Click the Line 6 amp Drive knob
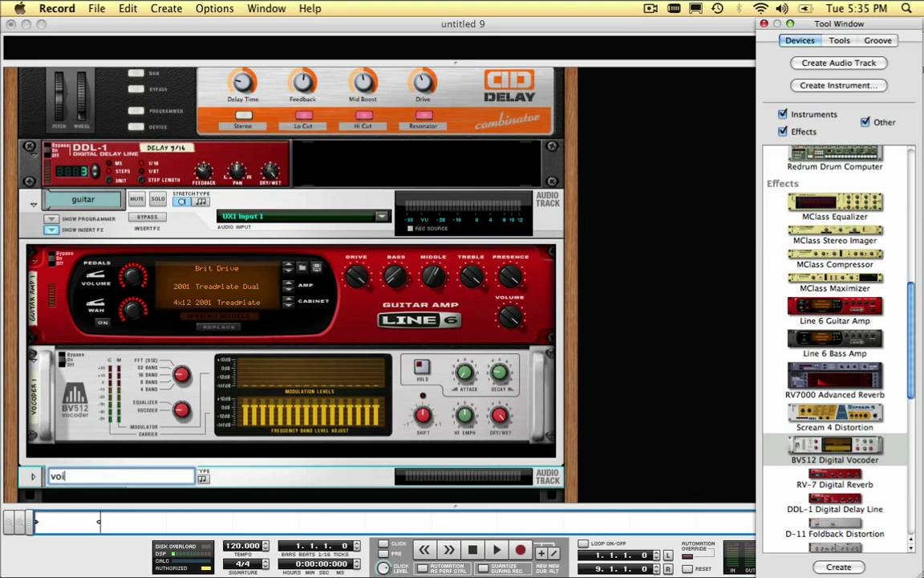Screen dimensions: 924x578 click(356, 276)
